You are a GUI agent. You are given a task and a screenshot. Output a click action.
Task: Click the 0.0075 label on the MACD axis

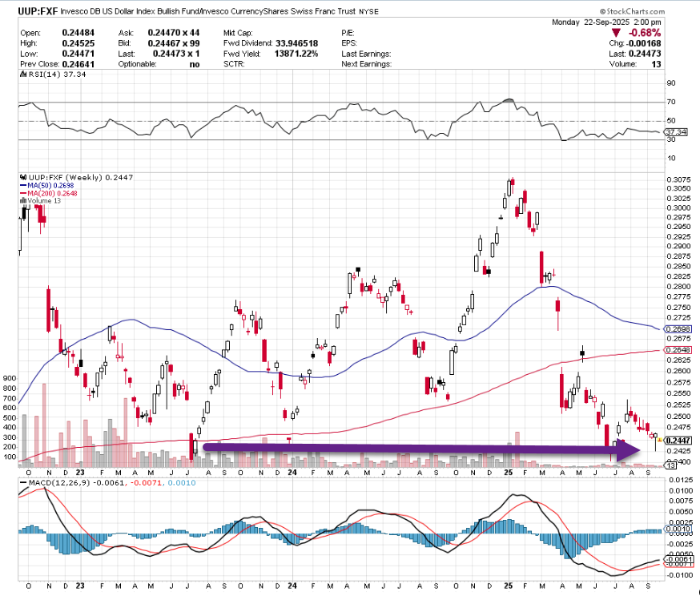[680, 501]
